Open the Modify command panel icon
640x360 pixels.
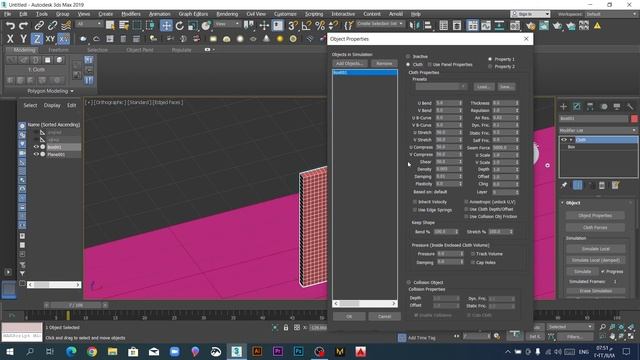(x=577, y=107)
